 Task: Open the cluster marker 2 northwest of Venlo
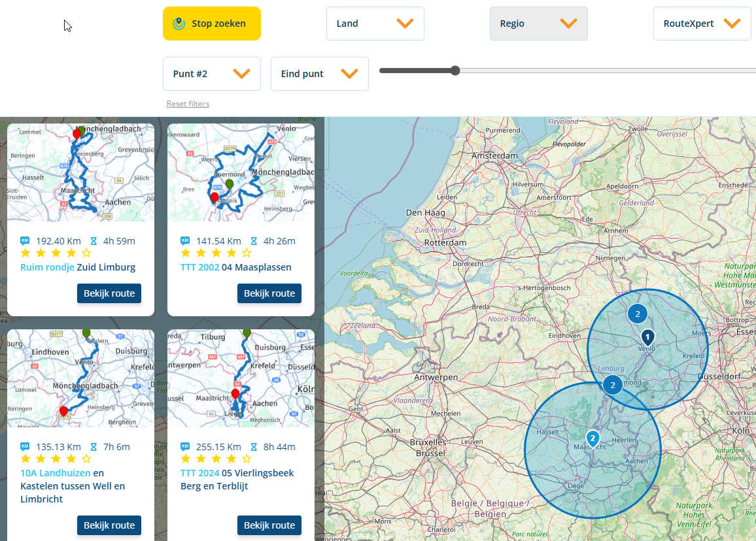tap(638, 314)
